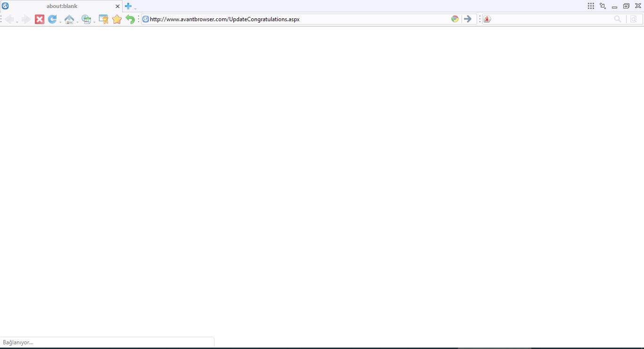Click the Avant Browser logo menu icon
Image resolution: width=644 pixels, height=349 pixels.
[x=6, y=6]
